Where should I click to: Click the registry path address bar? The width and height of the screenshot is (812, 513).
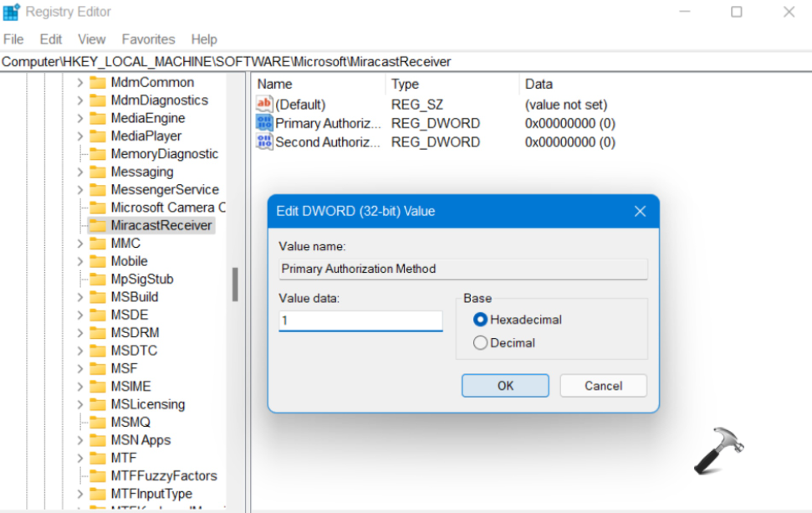click(406, 62)
